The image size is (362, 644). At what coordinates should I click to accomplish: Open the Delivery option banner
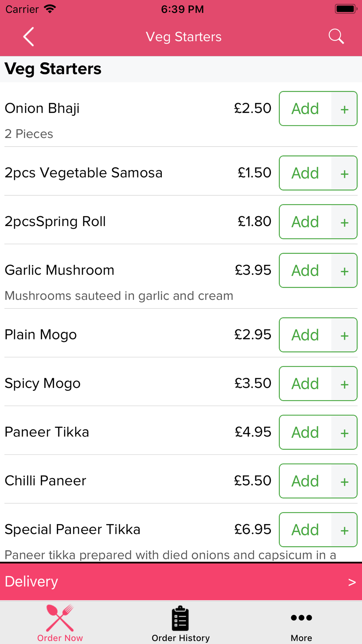tap(181, 582)
